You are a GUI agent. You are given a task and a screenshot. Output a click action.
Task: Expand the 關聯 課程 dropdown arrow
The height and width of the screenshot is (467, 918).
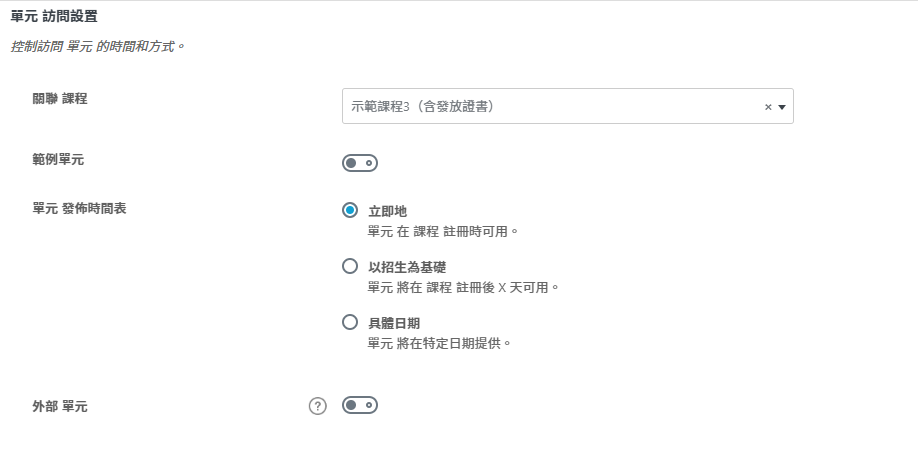click(x=781, y=107)
